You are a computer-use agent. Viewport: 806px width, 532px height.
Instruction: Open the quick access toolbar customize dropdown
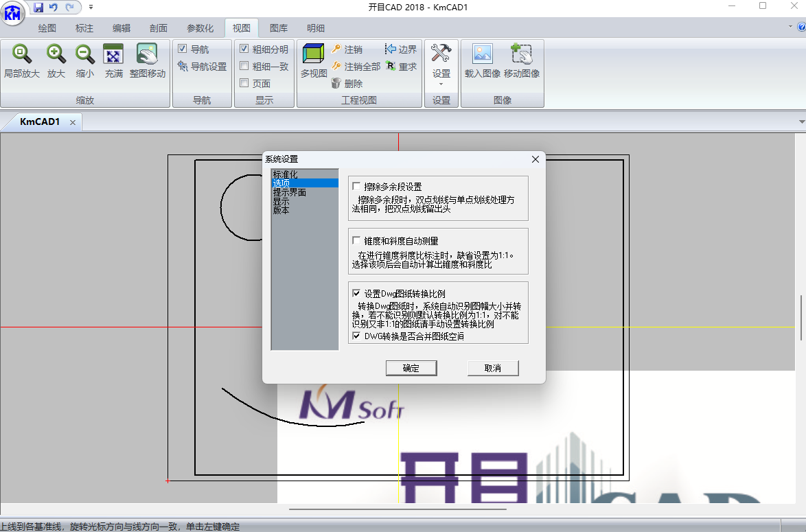(x=91, y=6)
